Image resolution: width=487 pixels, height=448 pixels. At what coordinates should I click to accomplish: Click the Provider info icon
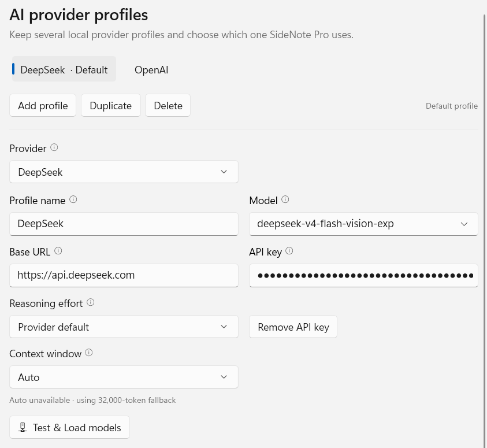coord(54,147)
